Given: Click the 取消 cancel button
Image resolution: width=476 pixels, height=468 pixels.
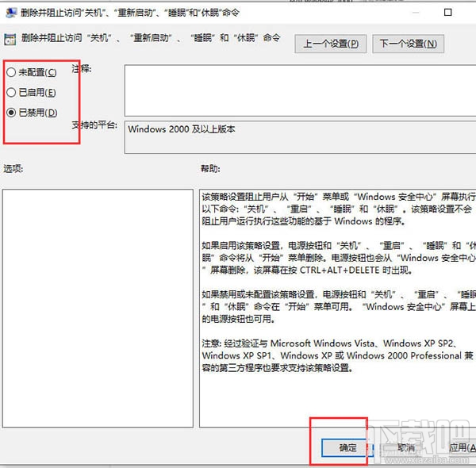Looking at the screenshot, I should click(x=406, y=447).
